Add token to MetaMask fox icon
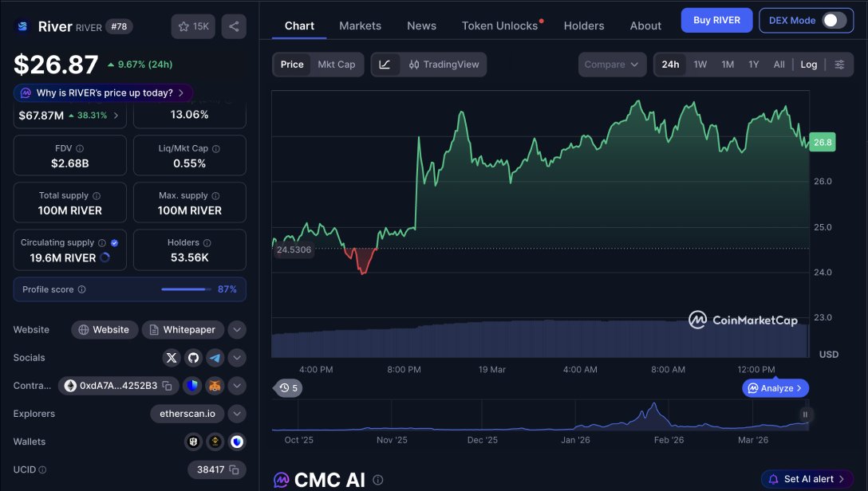Viewport: 868px width, 491px height. (215, 386)
